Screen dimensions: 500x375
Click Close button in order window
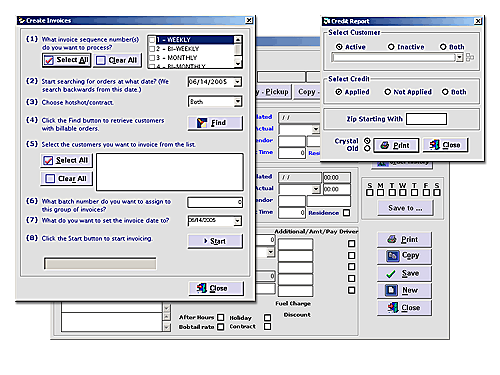coord(404,308)
